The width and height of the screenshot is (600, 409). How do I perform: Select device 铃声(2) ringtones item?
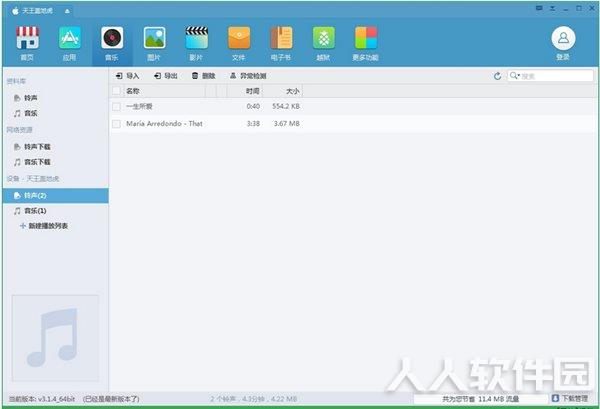pyautogui.click(x=55, y=196)
